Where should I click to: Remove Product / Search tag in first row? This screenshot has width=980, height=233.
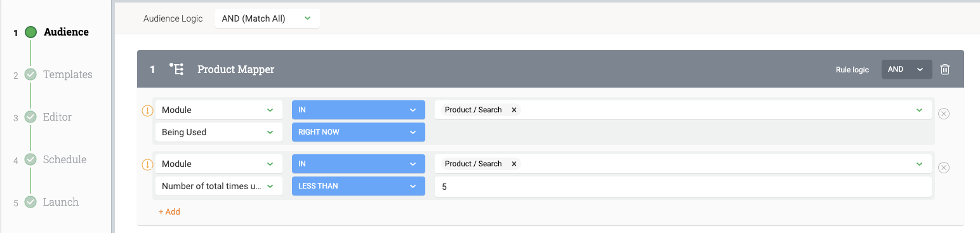coord(514,110)
